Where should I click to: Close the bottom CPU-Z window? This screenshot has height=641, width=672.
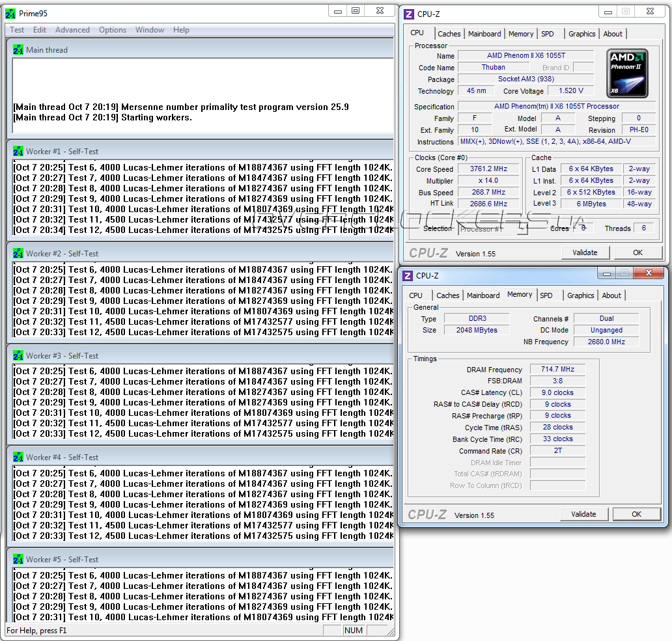click(649, 273)
